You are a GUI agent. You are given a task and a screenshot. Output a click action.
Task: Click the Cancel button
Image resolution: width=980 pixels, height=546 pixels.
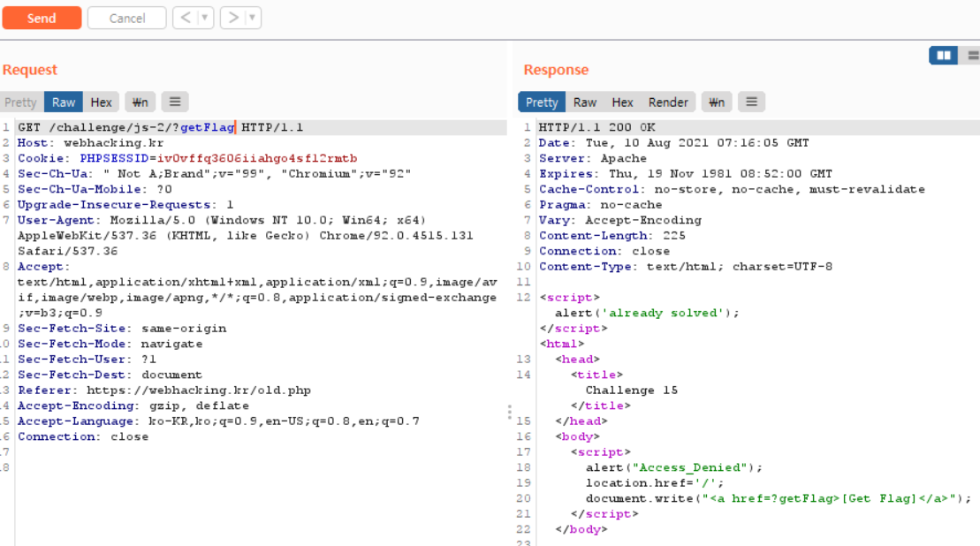click(x=127, y=19)
